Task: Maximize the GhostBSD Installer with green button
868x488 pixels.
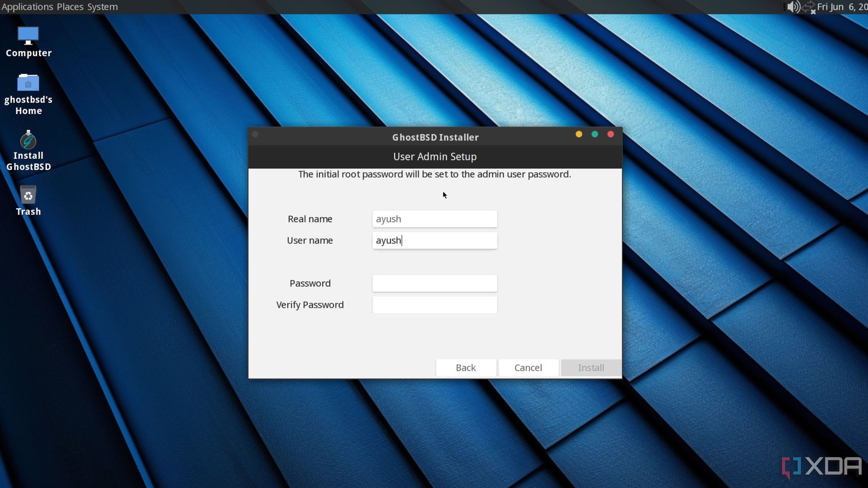Action: 595,134
